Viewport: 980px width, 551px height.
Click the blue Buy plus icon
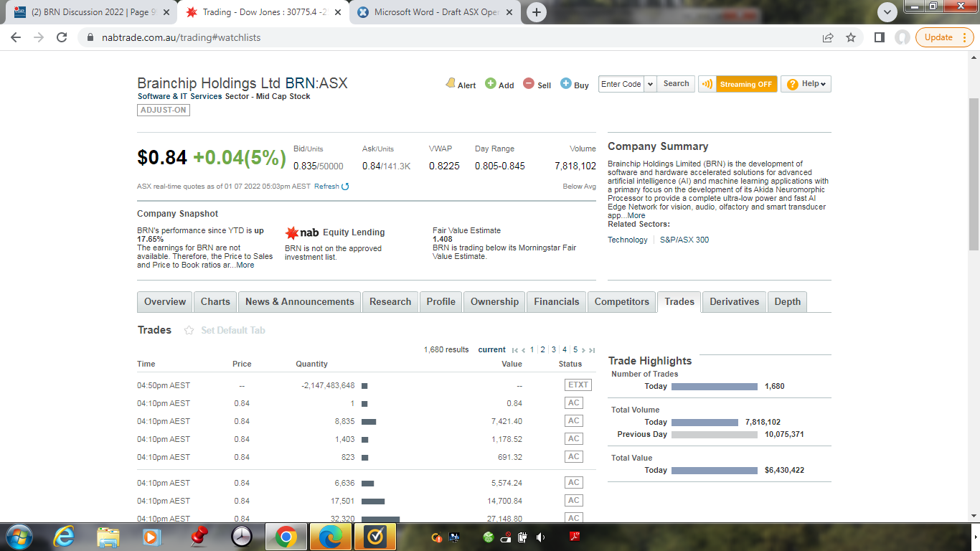566,83
